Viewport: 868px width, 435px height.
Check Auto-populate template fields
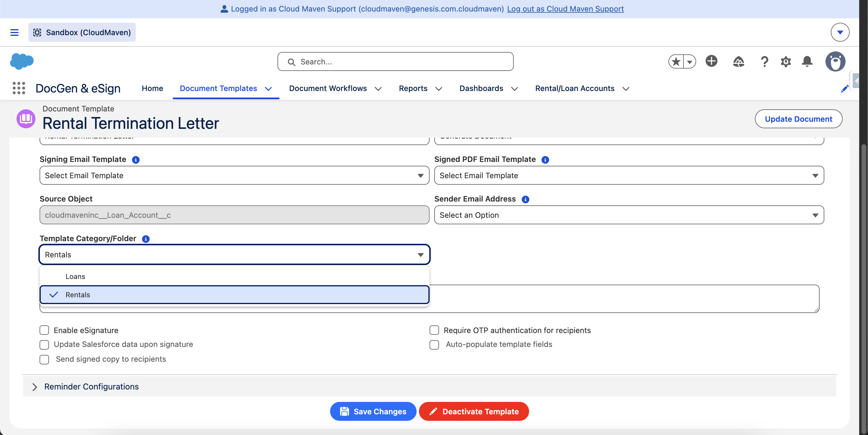[x=434, y=345]
